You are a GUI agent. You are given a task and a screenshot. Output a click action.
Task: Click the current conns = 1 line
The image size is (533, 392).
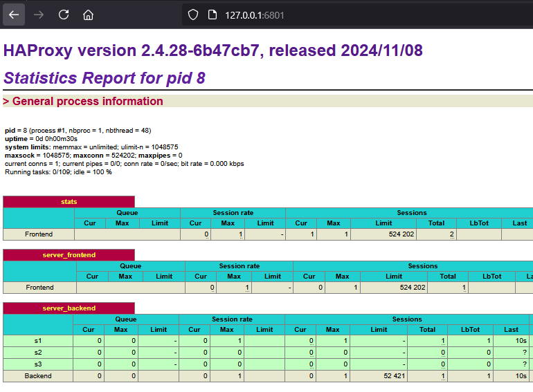click(125, 164)
